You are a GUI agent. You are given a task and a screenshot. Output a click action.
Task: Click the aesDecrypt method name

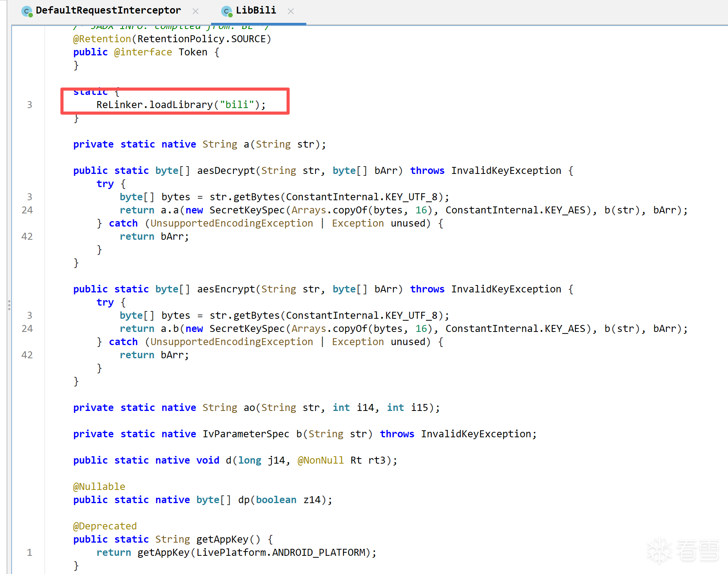[226, 171]
